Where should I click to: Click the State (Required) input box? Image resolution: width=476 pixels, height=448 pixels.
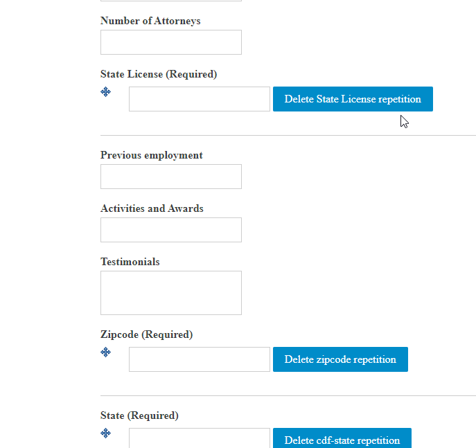200,438
